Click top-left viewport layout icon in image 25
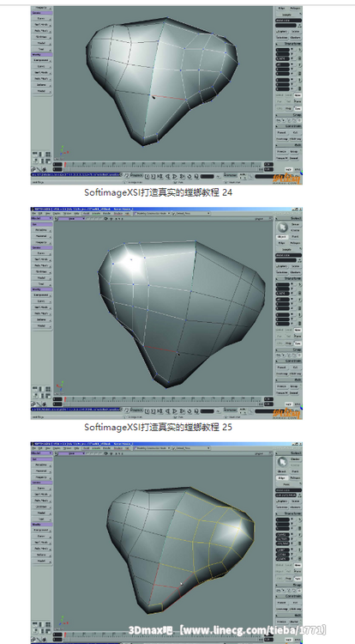The width and height of the screenshot is (355, 644). [35, 388]
